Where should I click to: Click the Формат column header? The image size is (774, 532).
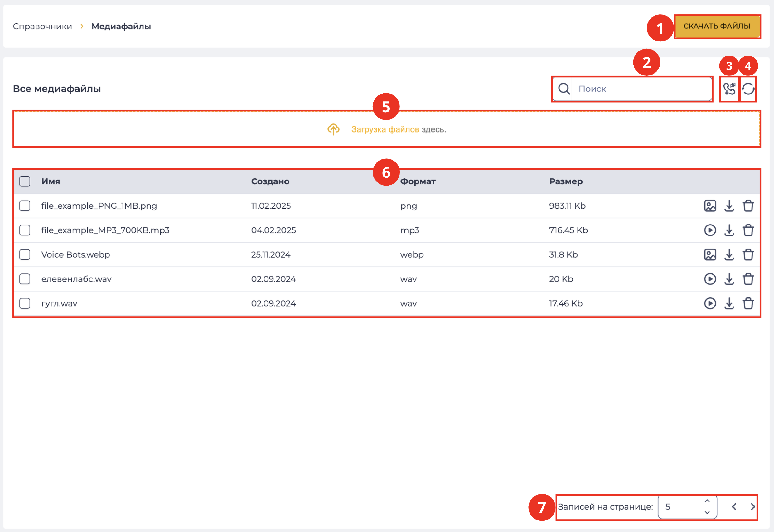coord(418,181)
